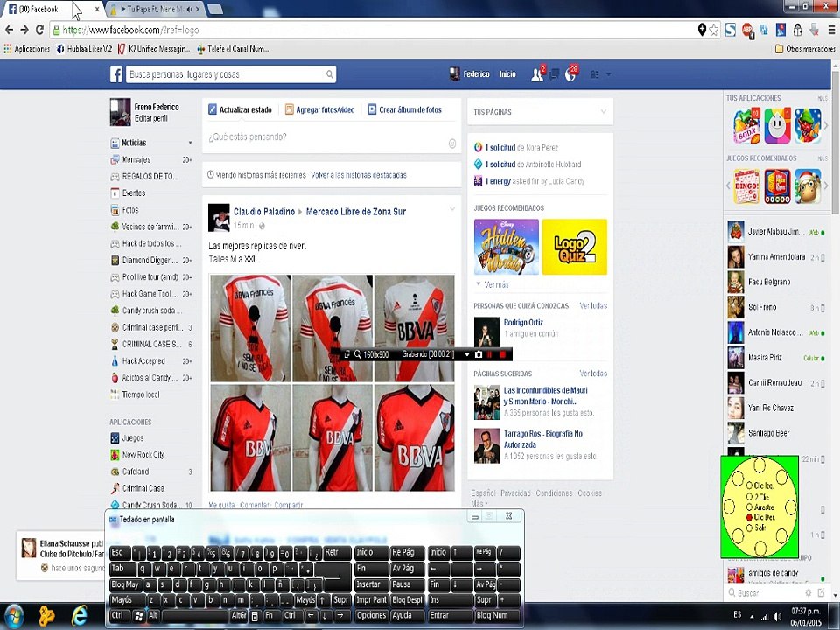Toggle Bloq Despl on on-screen keyboard
This screenshot has width=840, height=630.
pos(407,600)
